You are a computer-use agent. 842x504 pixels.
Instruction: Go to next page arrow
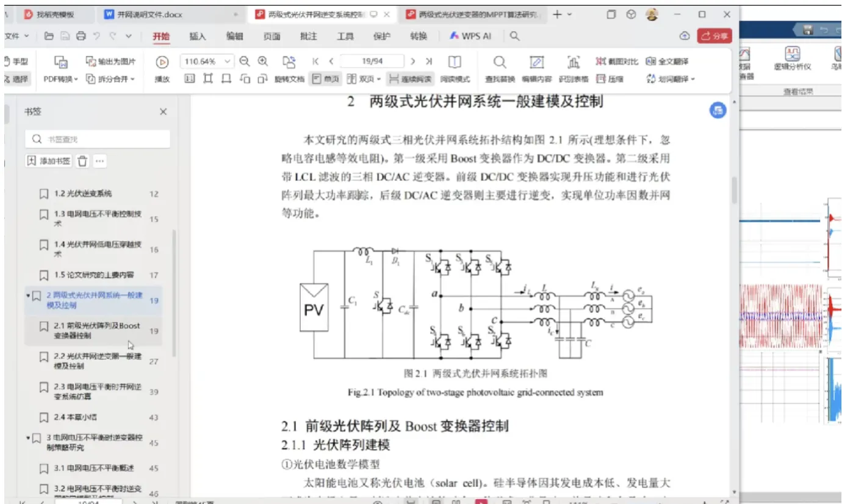tap(413, 61)
